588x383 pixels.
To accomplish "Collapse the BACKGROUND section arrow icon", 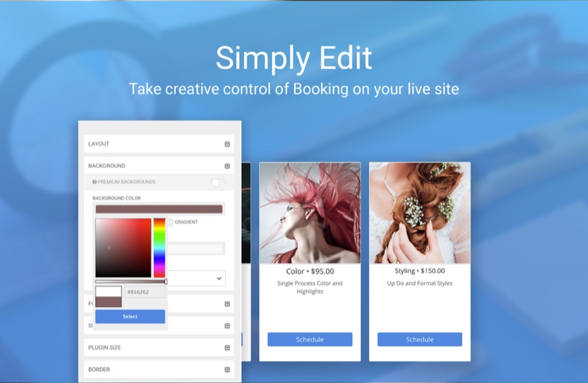I will tap(227, 166).
